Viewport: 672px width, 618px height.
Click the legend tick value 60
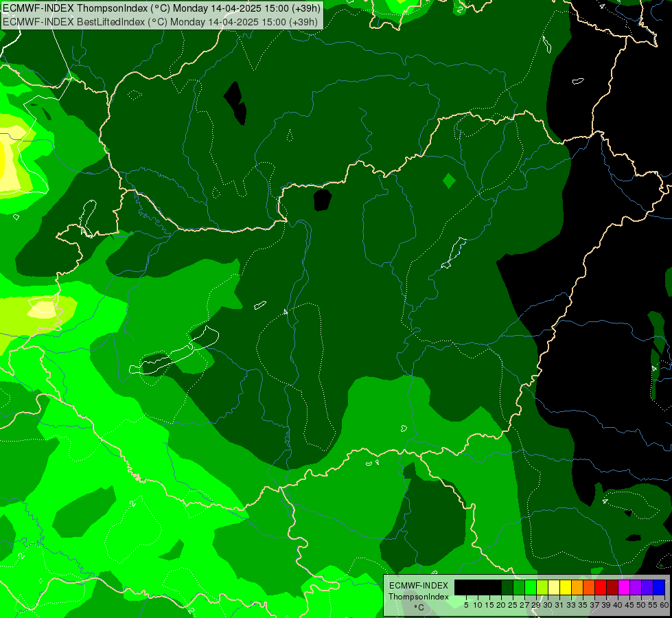(x=664, y=605)
